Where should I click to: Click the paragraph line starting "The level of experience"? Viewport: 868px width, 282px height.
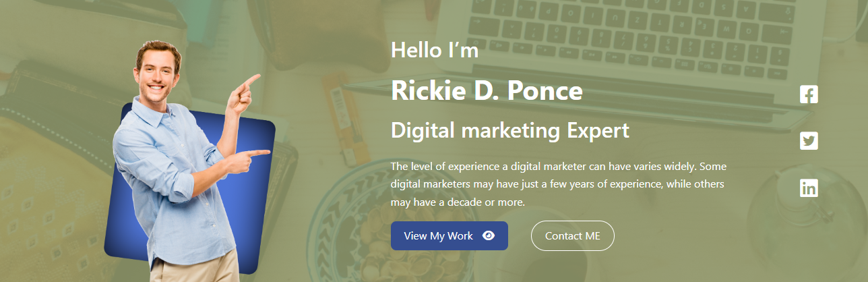pos(558,166)
